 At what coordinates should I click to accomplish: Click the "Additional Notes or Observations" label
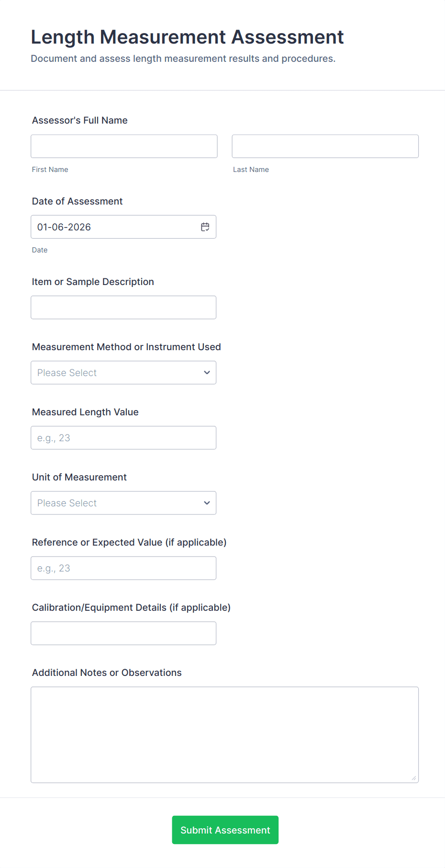point(107,673)
